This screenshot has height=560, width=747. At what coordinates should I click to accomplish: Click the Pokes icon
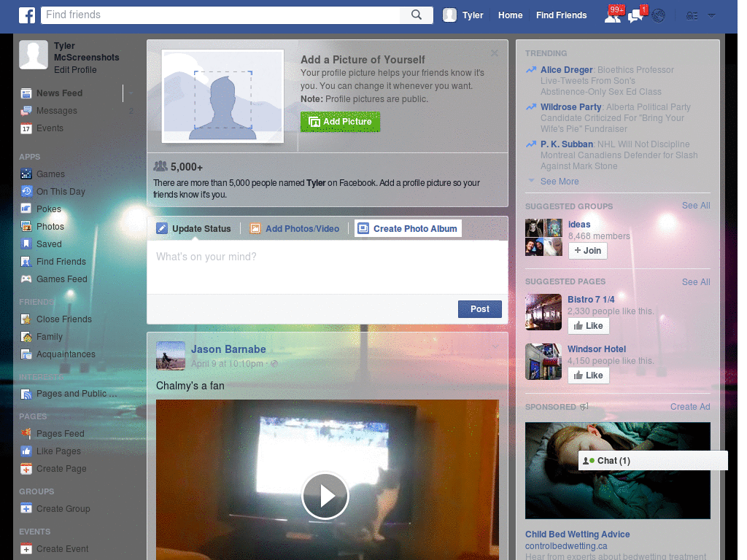tap(26, 209)
